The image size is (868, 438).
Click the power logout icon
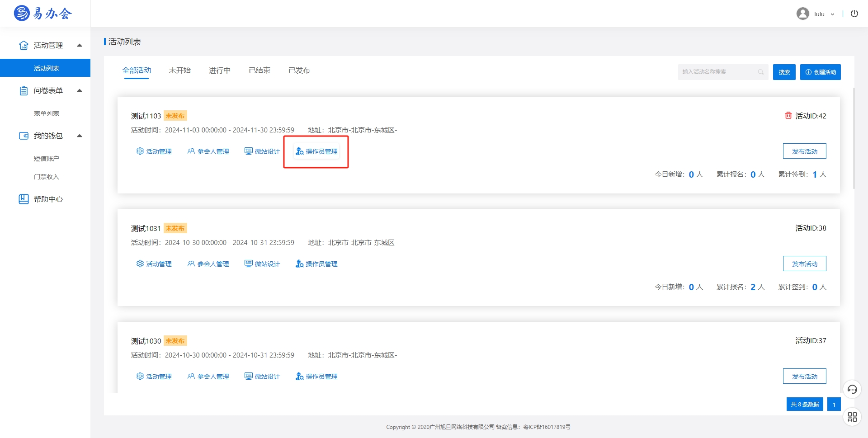pyautogui.click(x=854, y=14)
